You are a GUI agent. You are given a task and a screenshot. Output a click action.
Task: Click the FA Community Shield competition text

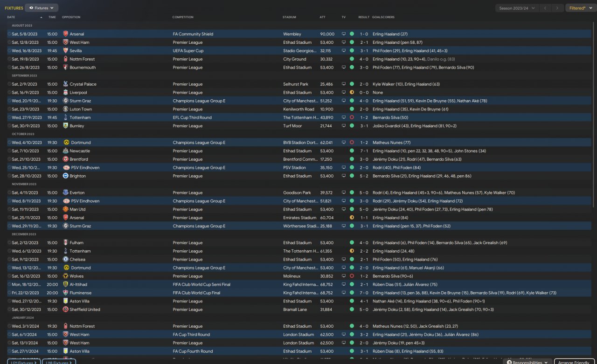[193, 34]
